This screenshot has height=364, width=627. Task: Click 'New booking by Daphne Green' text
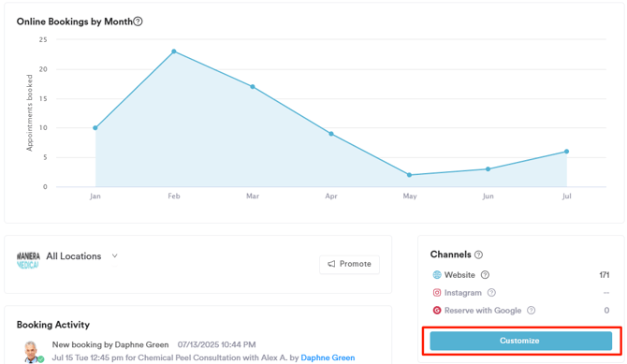point(110,344)
